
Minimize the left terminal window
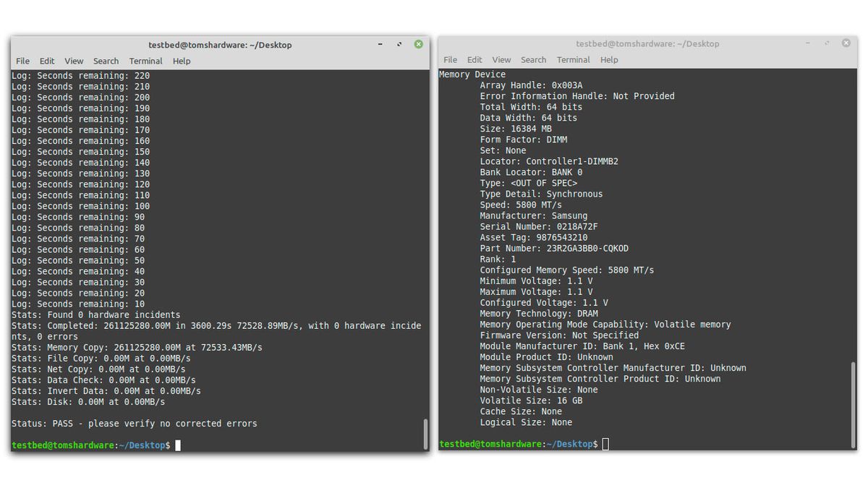pos(380,45)
